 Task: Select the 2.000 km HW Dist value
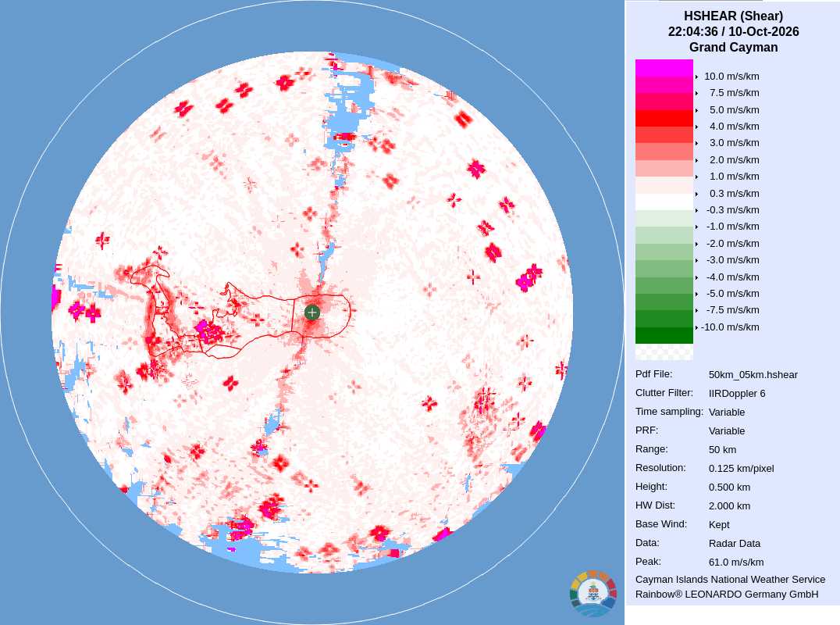[729, 506]
